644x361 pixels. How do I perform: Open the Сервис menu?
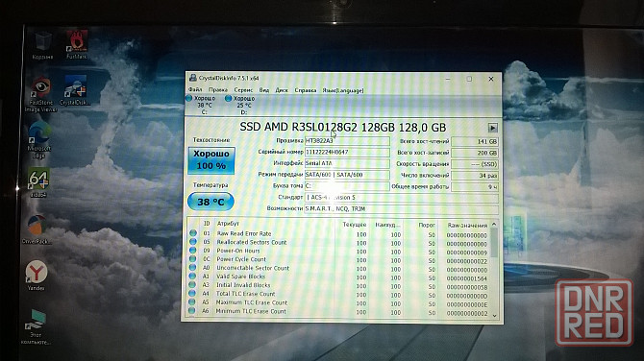[243, 90]
